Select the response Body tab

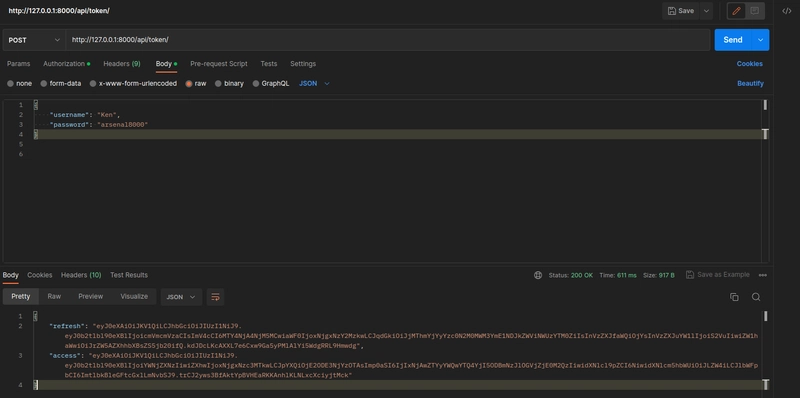pos(10,275)
